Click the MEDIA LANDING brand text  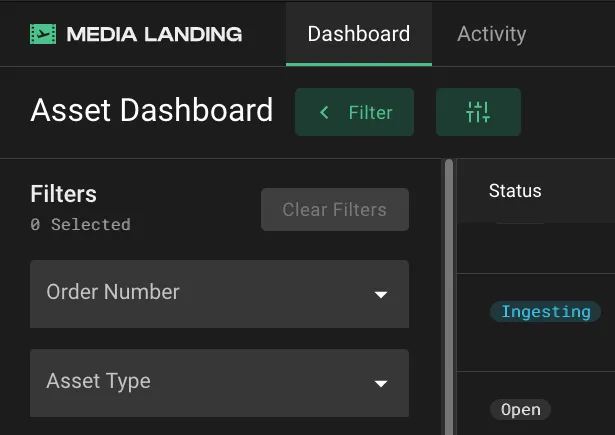pos(154,34)
